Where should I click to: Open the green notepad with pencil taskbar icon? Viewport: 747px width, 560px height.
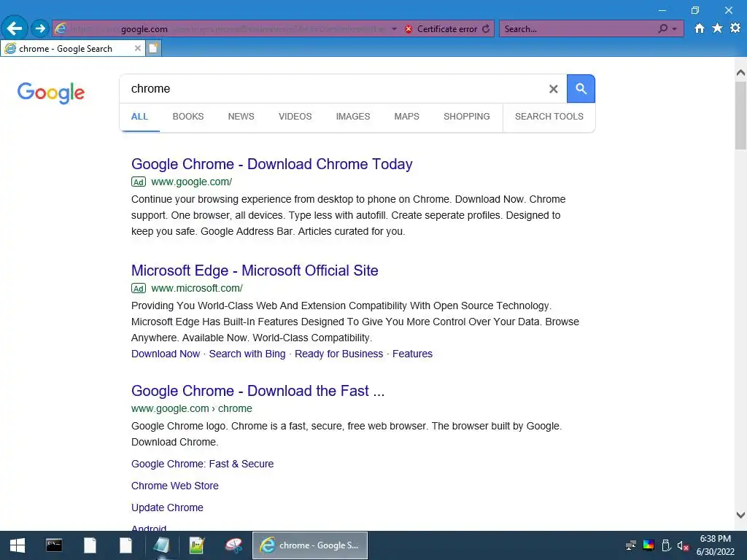click(197, 545)
